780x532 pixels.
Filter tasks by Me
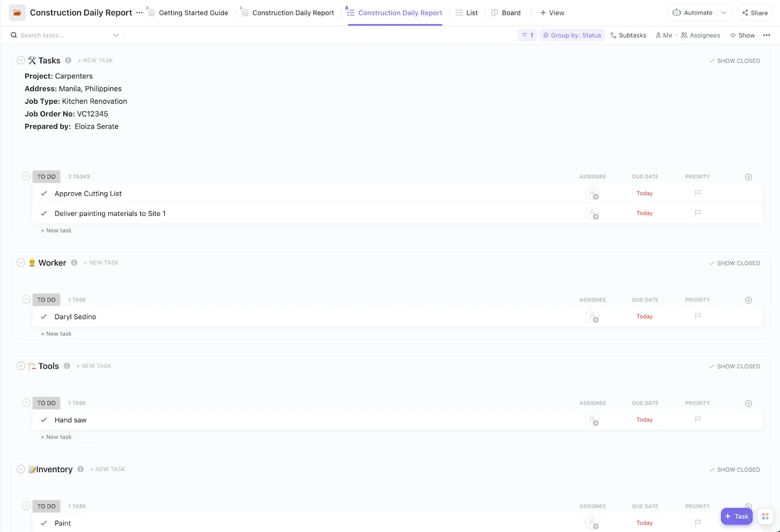pos(664,35)
